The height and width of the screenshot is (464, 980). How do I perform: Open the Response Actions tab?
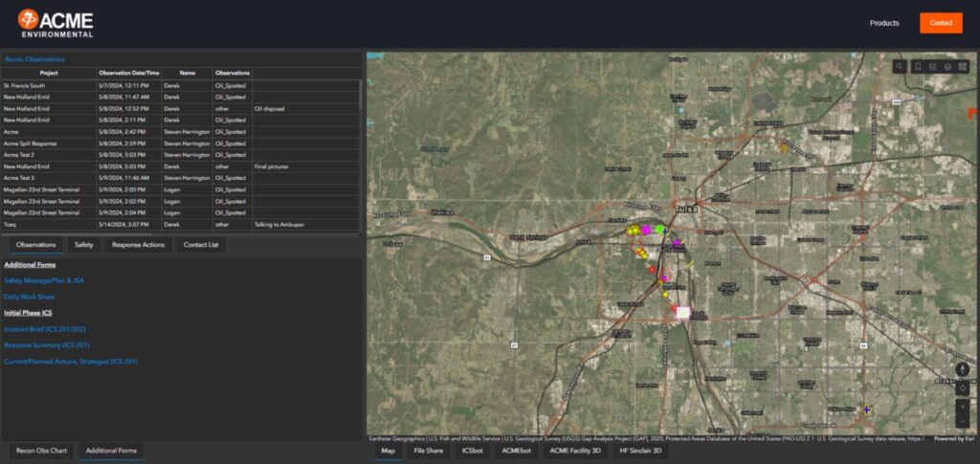138,245
